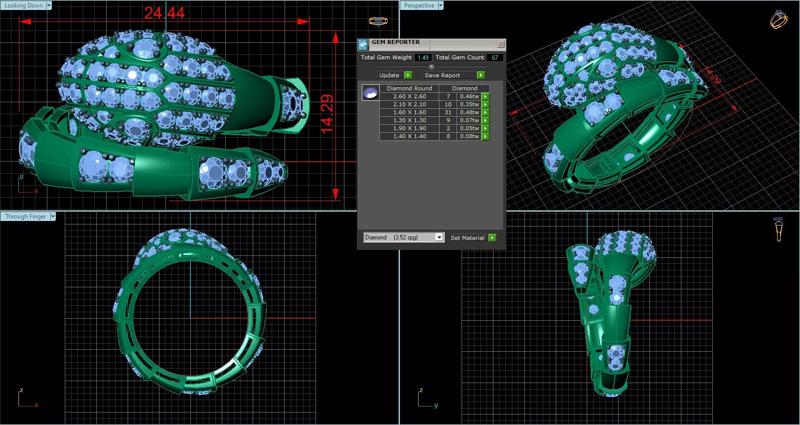Click the green arrow for the 1.40 X 1.40 row

(x=485, y=137)
